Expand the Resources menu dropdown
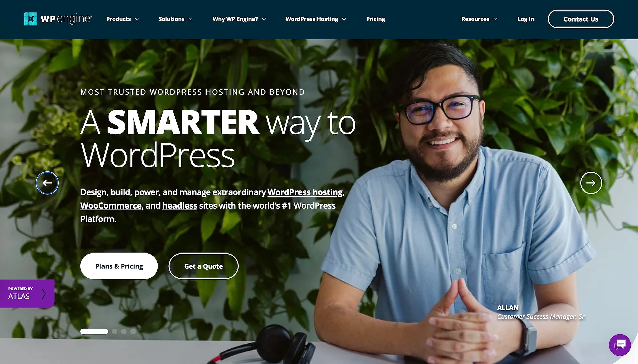638x364 pixels. (479, 18)
